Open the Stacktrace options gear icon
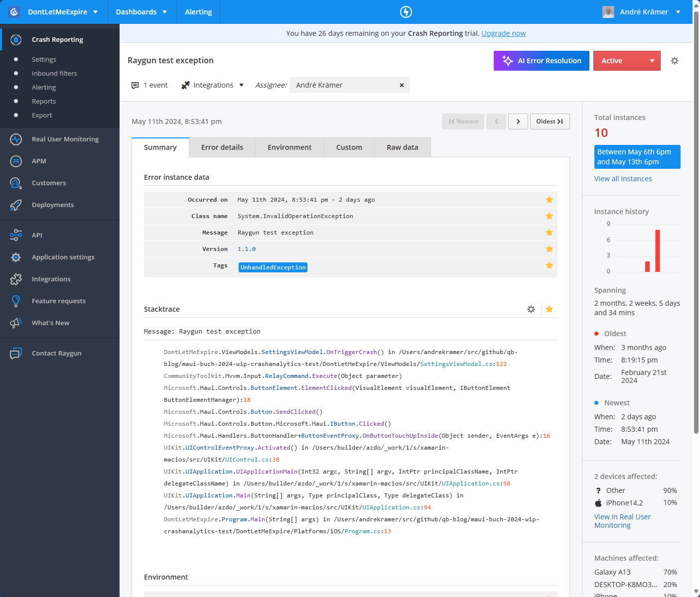700x597 pixels. (531, 309)
